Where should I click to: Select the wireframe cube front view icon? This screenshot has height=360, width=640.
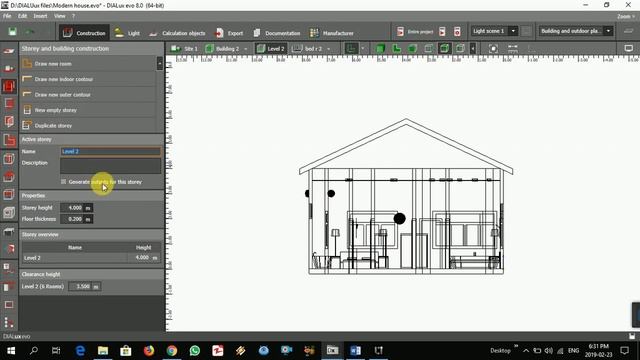(428, 49)
